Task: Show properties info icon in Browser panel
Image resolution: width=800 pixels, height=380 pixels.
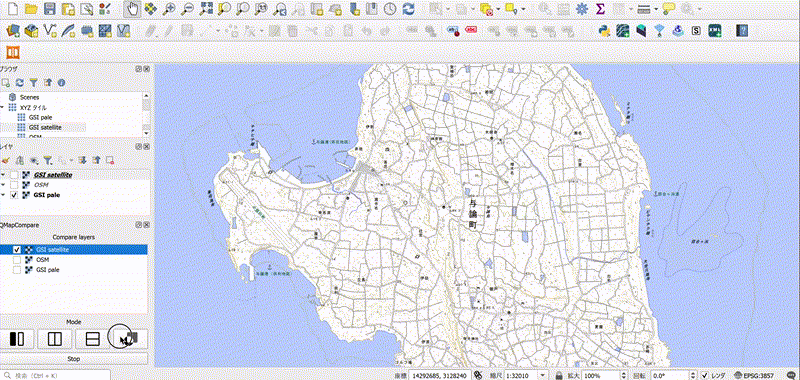Action: coord(61,82)
